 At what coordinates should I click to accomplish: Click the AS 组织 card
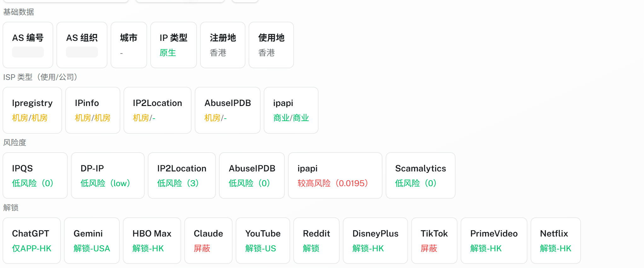[x=82, y=45]
